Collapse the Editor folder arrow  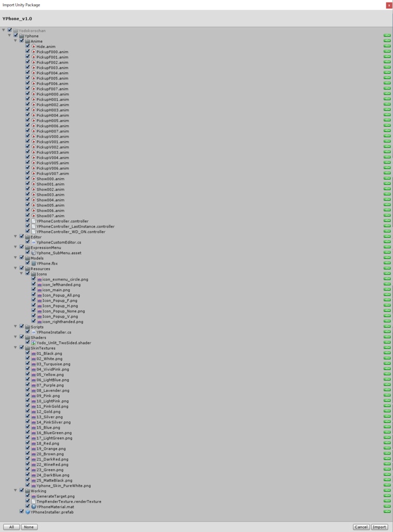pyautogui.click(x=16, y=237)
